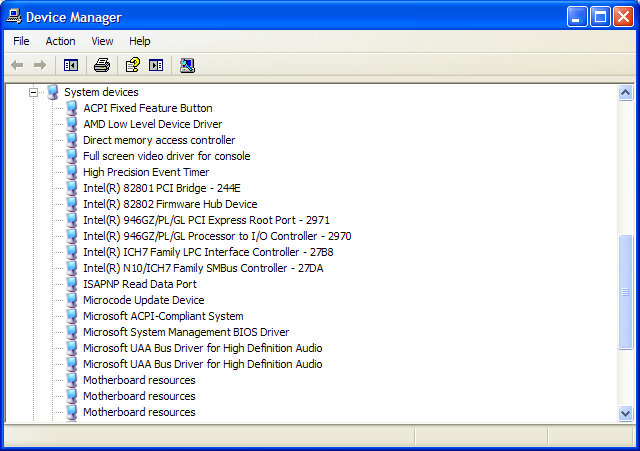
Task: Collapse the System devices tree node
Action: coord(33,92)
